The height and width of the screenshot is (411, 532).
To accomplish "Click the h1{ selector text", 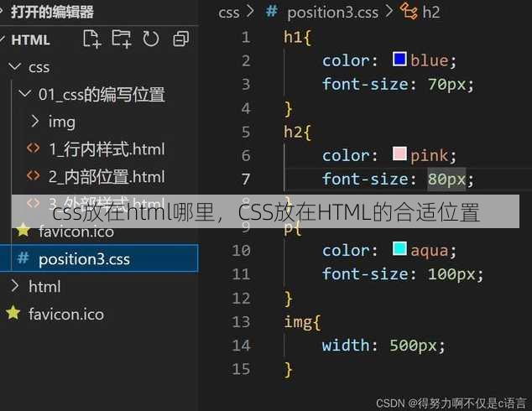I will point(297,37).
